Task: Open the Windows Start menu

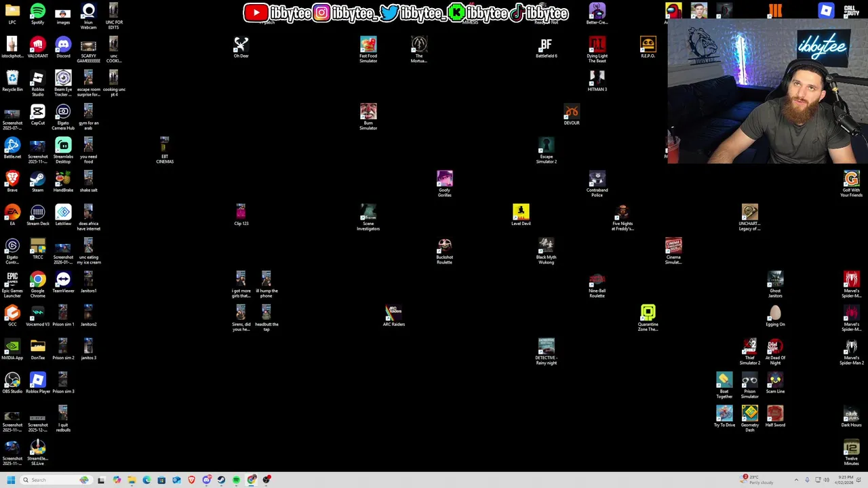Action: pos(11,480)
